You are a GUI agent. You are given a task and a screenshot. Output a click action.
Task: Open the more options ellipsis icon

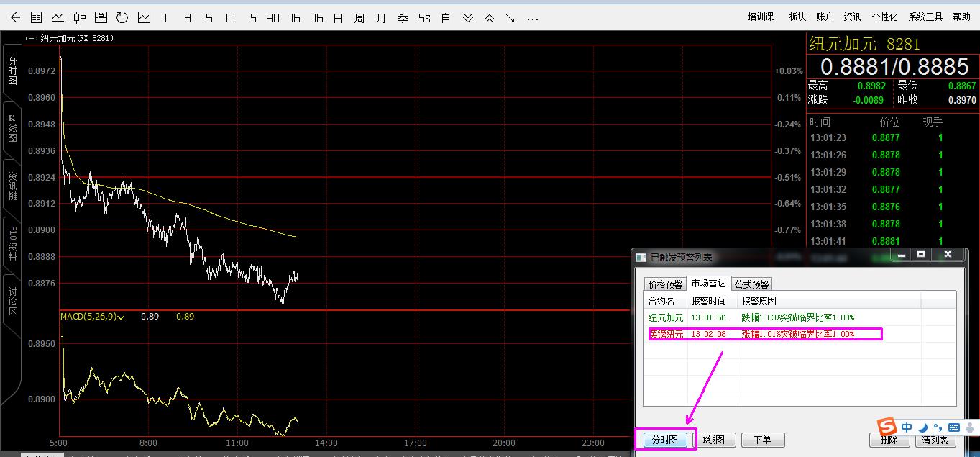[x=532, y=17]
